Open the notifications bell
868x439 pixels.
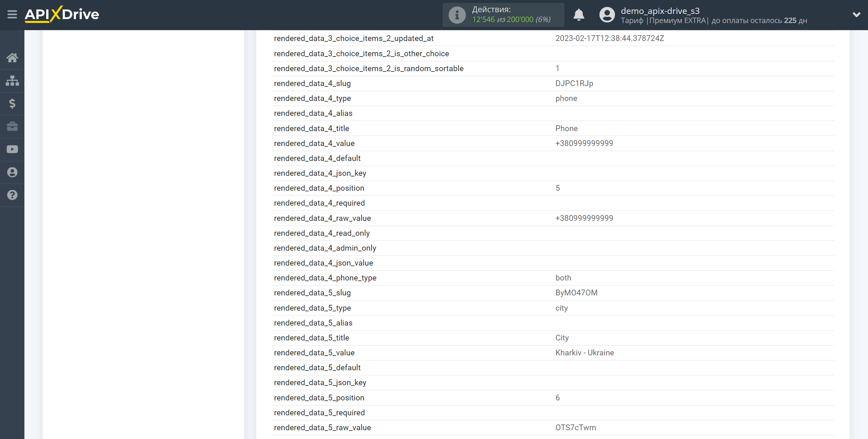pos(579,15)
